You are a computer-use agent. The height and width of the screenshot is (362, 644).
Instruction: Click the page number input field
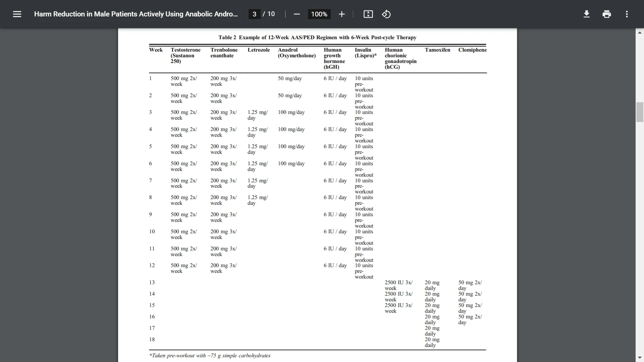(254, 14)
